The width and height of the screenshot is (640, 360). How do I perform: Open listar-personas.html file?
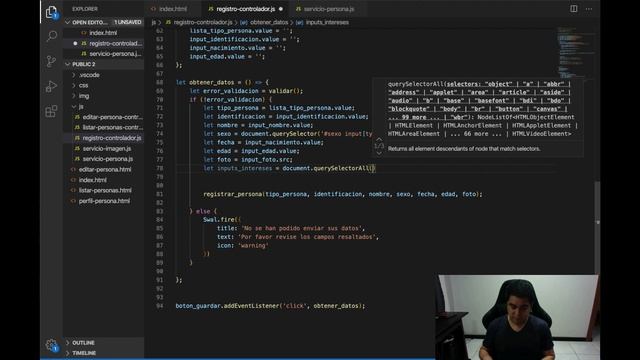coord(105,190)
